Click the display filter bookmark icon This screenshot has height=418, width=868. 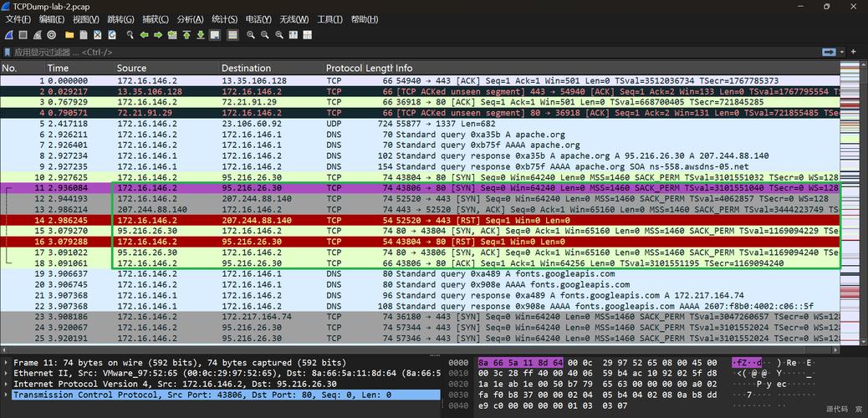pos(8,52)
